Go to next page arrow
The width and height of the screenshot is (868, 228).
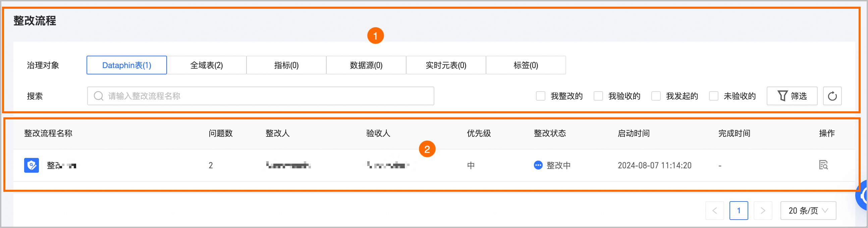click(x=763, y=211)
